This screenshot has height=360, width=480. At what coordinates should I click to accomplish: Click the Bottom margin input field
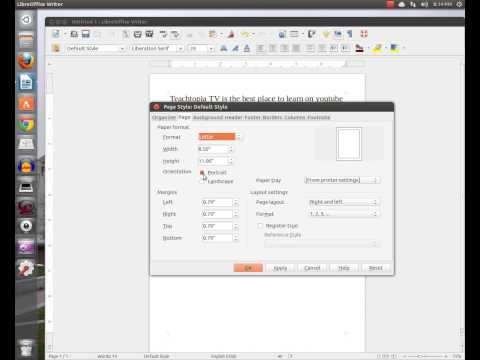tap(217, 238)
